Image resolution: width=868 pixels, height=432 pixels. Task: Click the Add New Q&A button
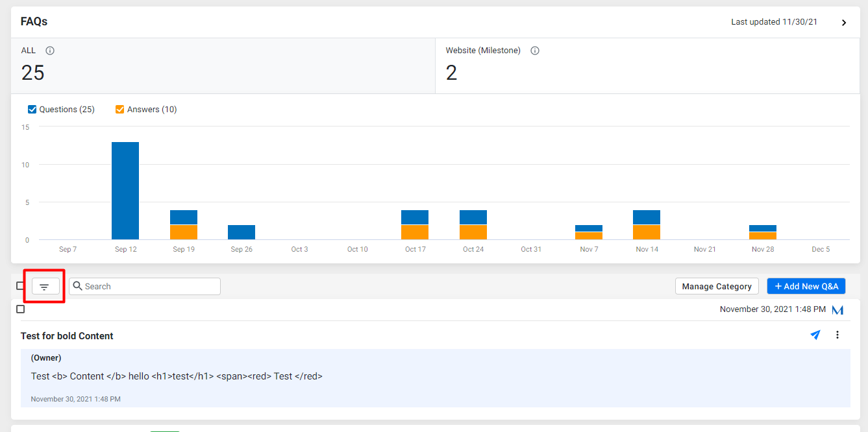click(806, 286)
